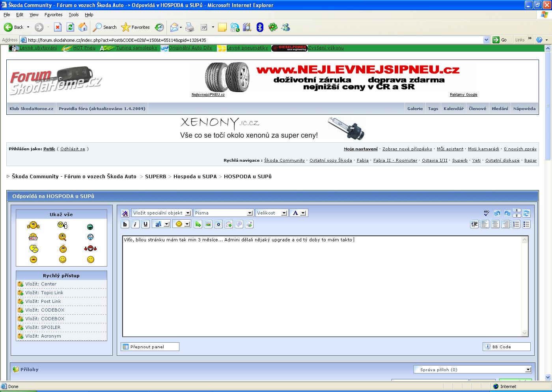The height and width of the screenshot is (392, 552).
Task: Click Vložit: SPOILER quick access item
Action: 43,327
